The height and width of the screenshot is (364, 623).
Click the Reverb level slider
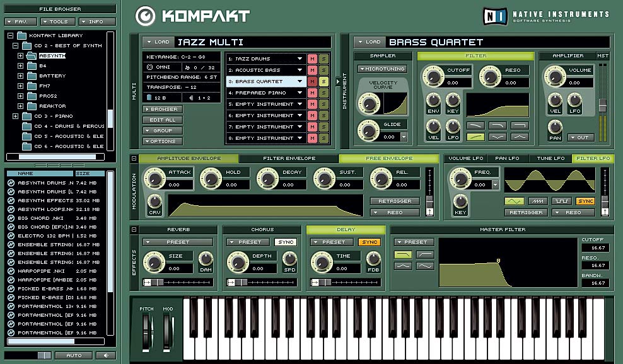point(177,282)
